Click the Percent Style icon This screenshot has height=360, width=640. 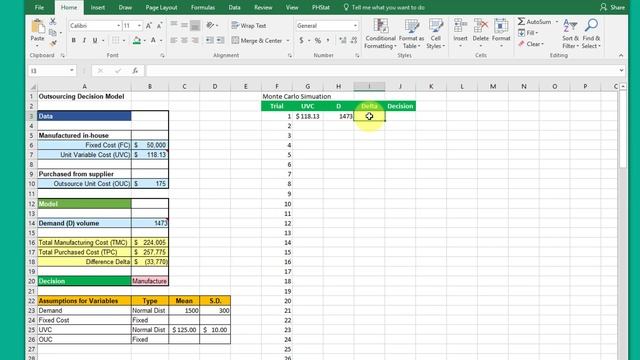318,40
